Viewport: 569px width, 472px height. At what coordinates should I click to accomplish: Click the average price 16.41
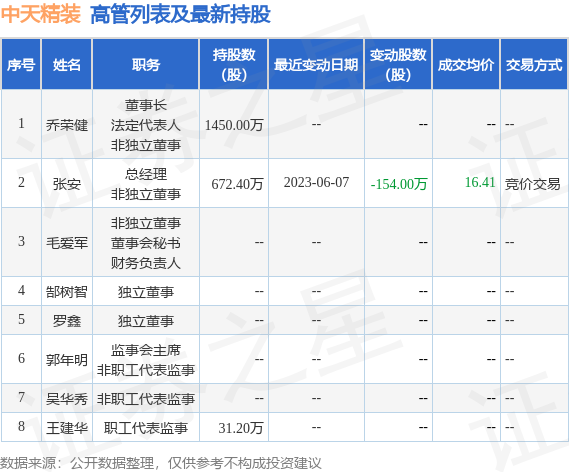(x=480, y=182)
